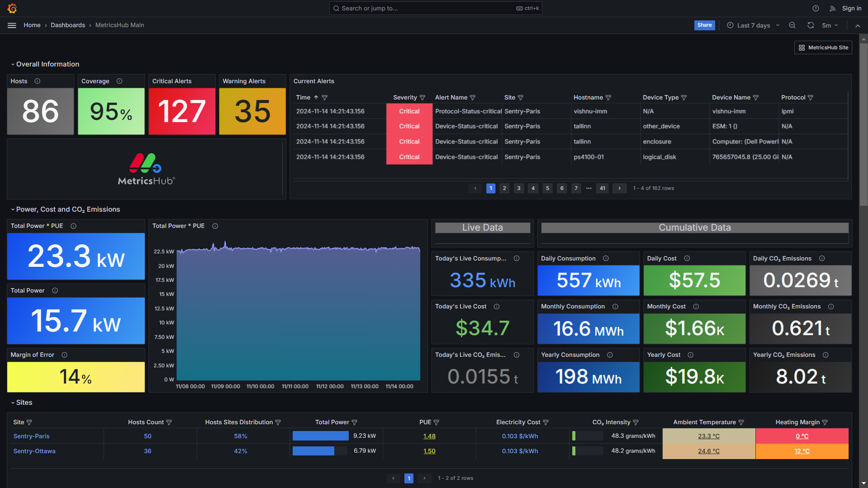
Task: Click the Hostname column filter icon
Action: [x=608, y=98]
